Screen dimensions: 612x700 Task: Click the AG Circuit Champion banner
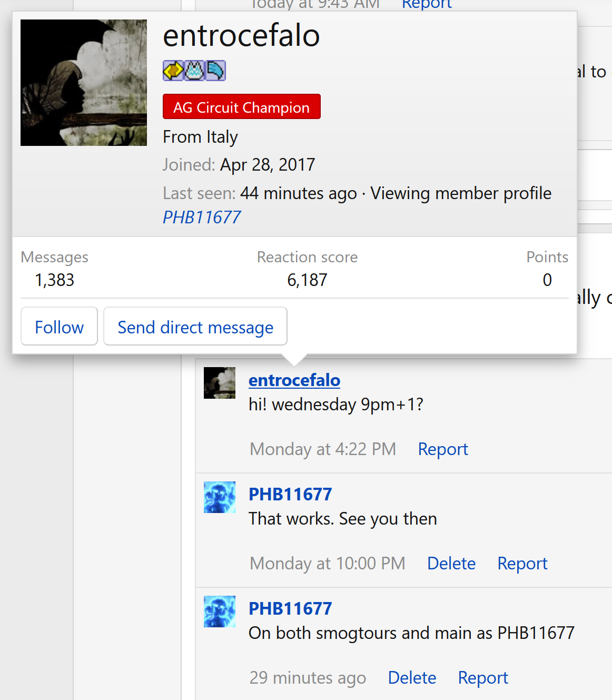pos(242,107)
